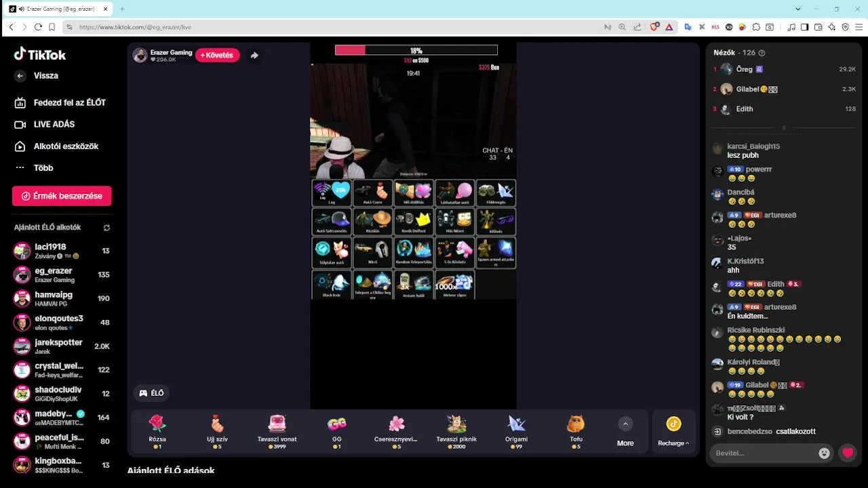
Task: Click the TikTok logo
Action: (40, 54)
